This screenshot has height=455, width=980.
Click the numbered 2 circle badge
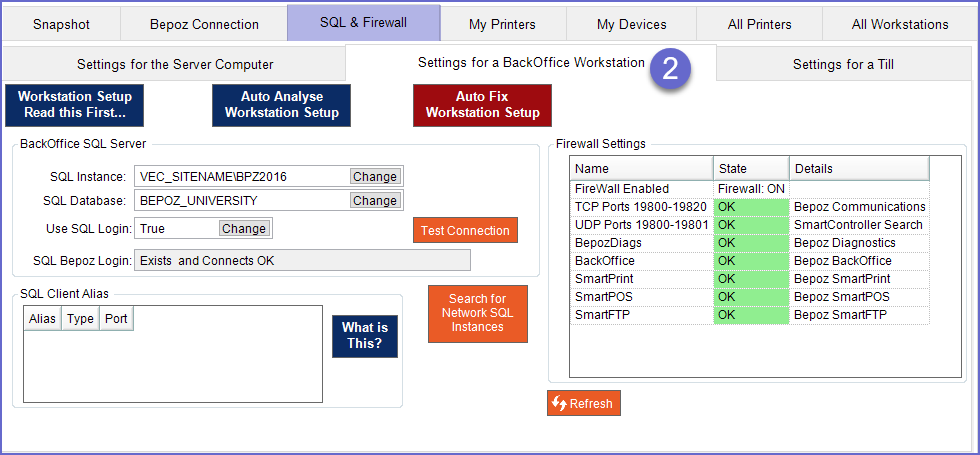tap(670, 68)
